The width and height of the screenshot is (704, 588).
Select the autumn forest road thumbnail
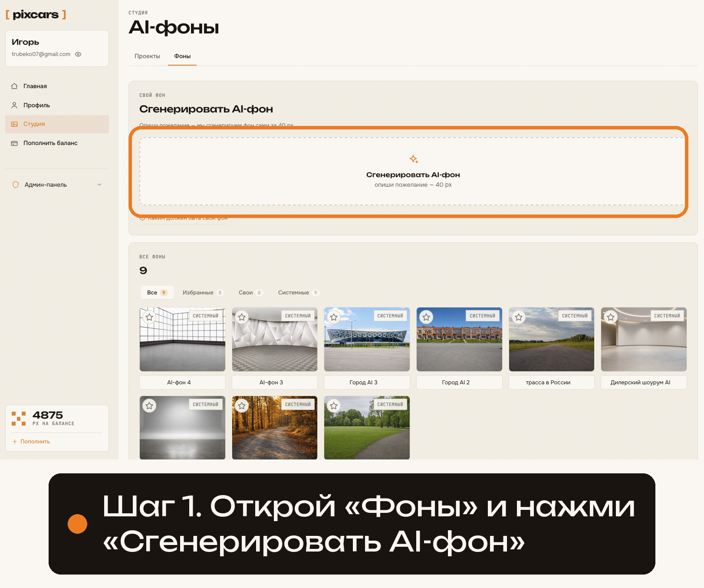click(275, 428)
